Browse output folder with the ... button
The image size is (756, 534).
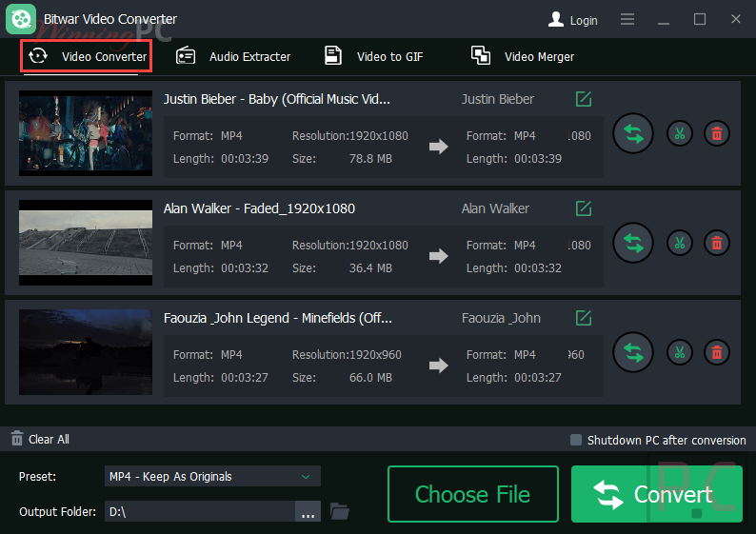click(308, 511)
